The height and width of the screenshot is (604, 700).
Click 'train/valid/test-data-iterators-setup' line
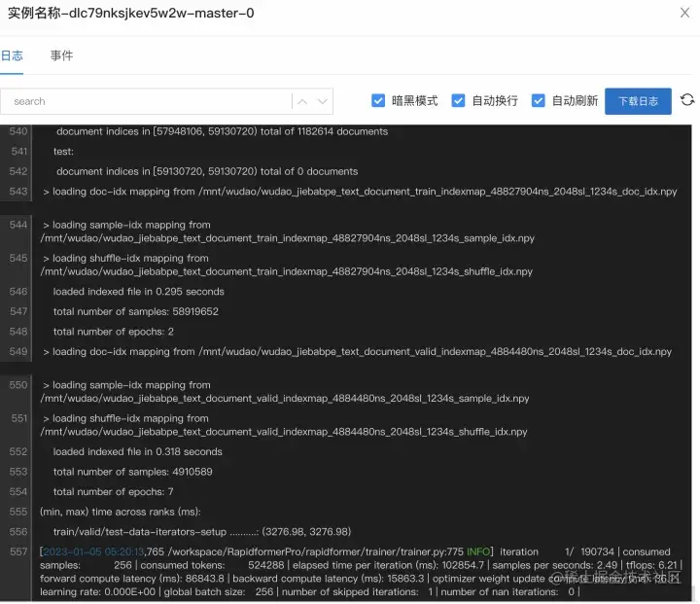(202, 532)
